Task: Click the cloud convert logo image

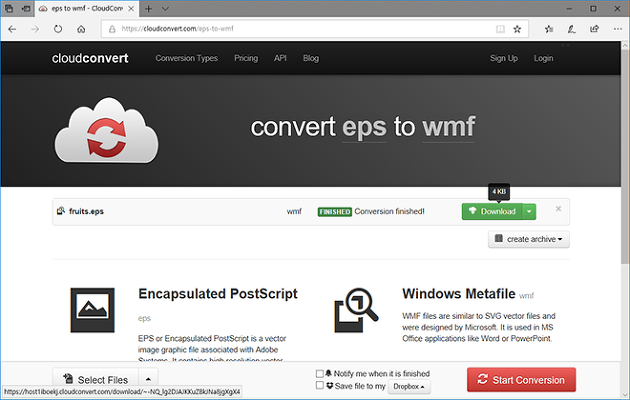Action: 106,130
